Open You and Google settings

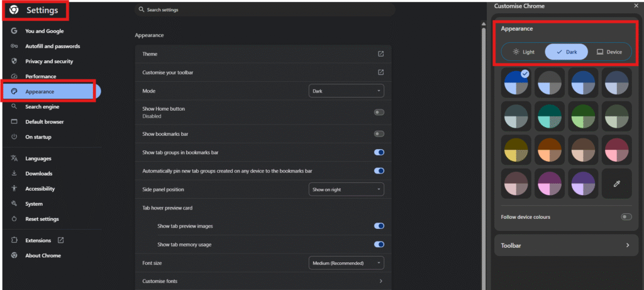tap(45, 31)
